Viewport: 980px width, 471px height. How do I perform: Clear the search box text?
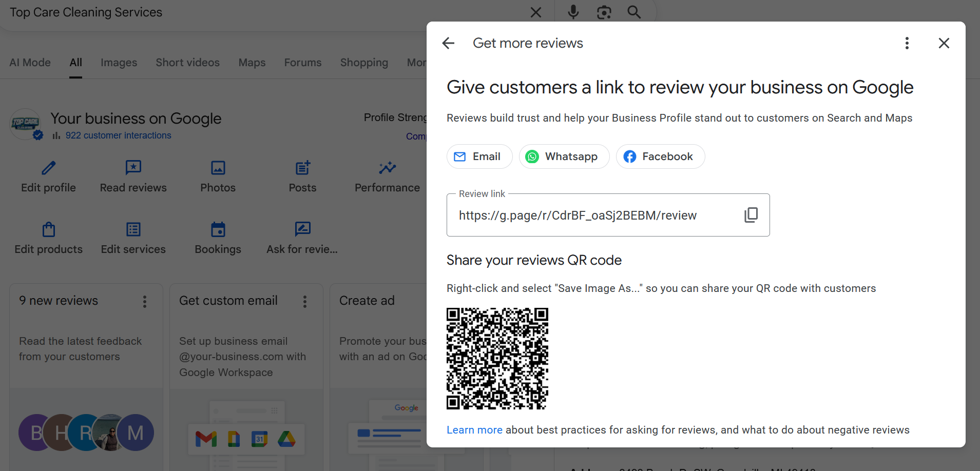pyautogui.click(x=536, y=12)
